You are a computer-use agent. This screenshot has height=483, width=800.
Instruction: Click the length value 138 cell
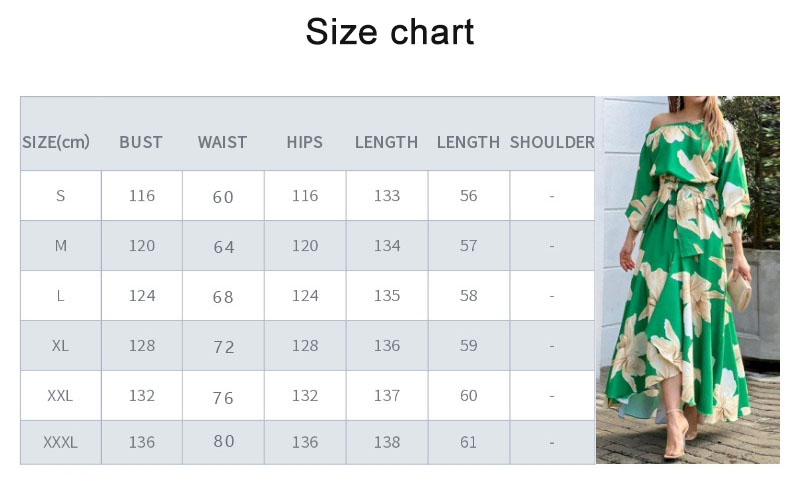tap(387, 442)
